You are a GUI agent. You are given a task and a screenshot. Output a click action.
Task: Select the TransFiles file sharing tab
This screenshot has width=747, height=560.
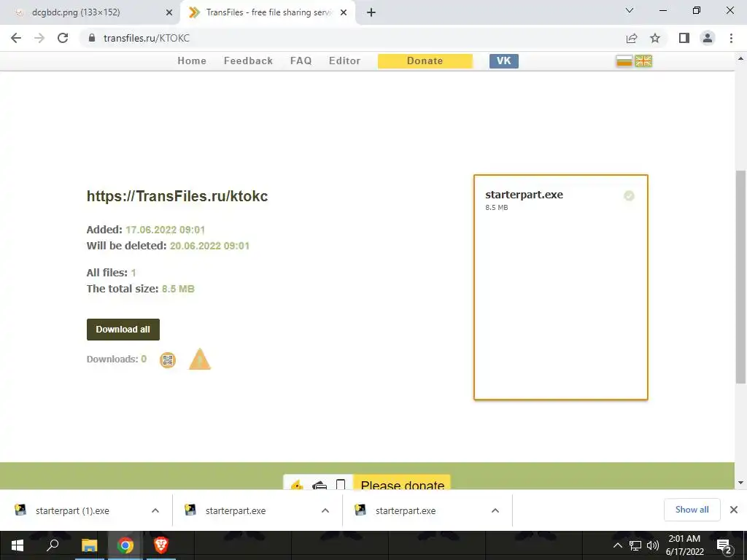tap(268, 12)
